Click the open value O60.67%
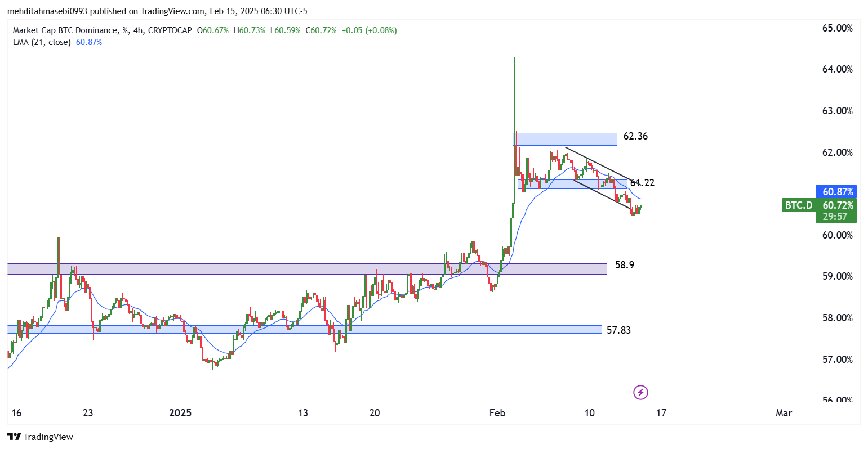 [x=213, y=30]
